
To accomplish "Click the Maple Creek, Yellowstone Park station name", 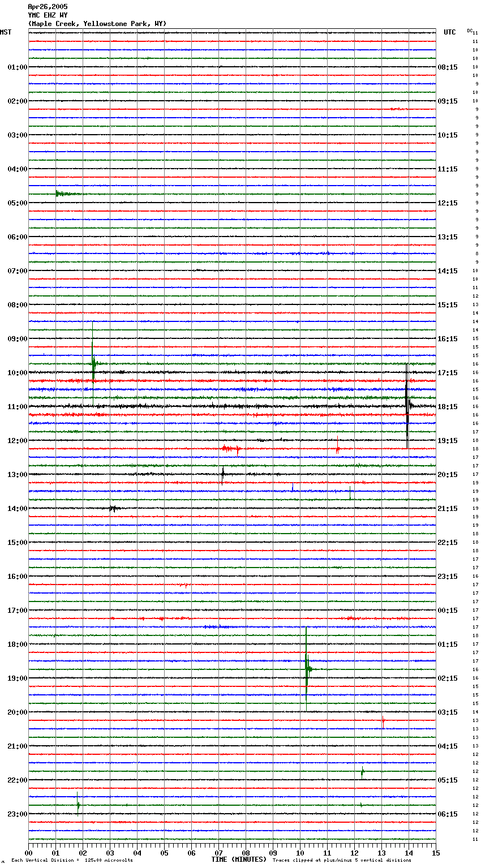I will (x=97, y=24).
